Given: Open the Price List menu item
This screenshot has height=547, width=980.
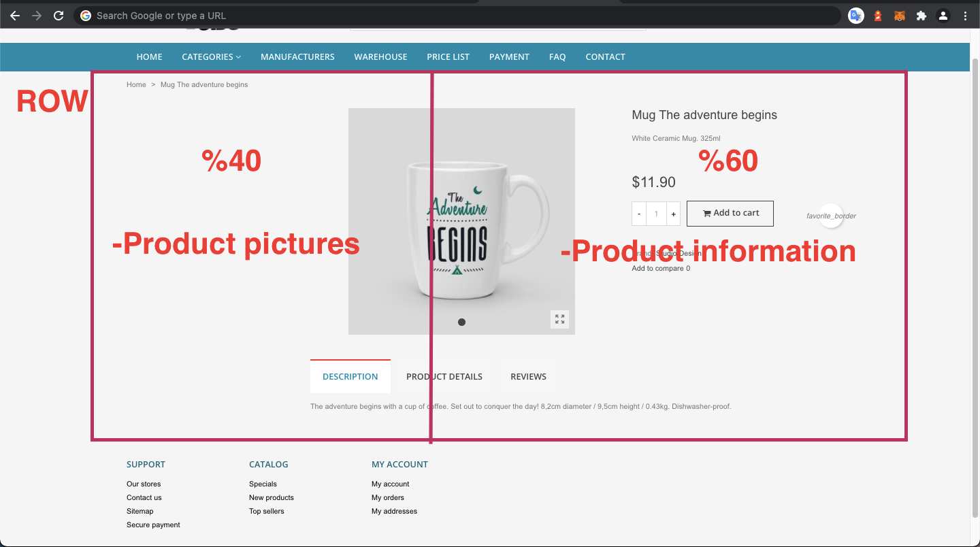Looking at the screenshot, I should click(x=448, y=56).
